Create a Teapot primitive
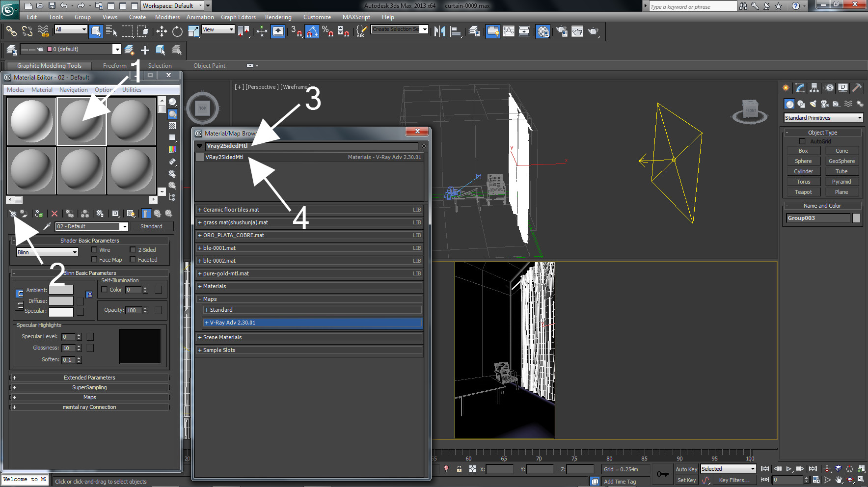Image resolution: width=868 pixels, height=487 pixels. (x=803, y=192)
